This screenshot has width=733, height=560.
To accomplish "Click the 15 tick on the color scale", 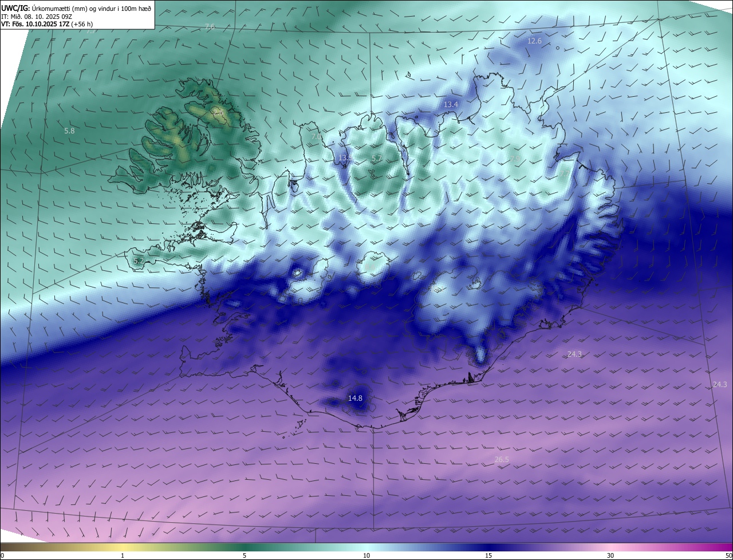I will 488,555.
